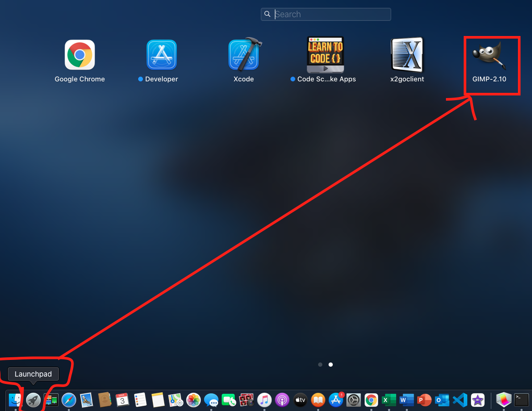Screen dimensions: 532x411
Task: Launch Terminal from the Dock
Action: (522, 400)
